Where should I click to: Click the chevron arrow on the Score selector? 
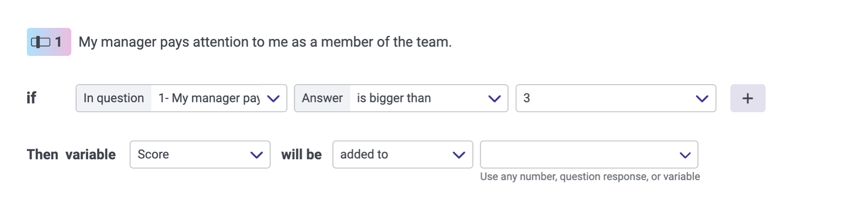tap(256, 155)
